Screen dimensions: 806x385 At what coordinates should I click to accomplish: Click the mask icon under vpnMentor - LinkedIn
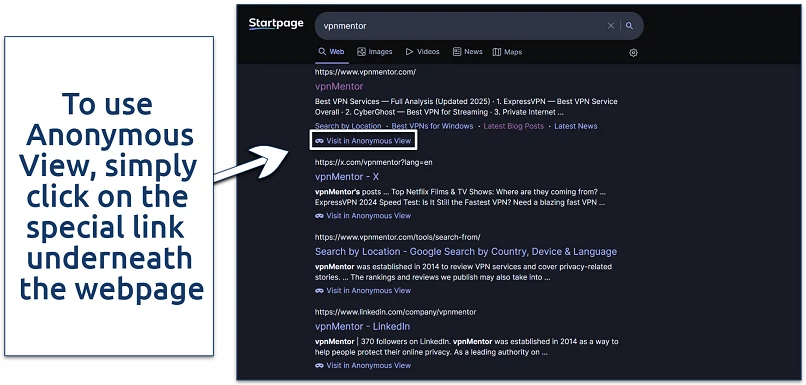319,365
